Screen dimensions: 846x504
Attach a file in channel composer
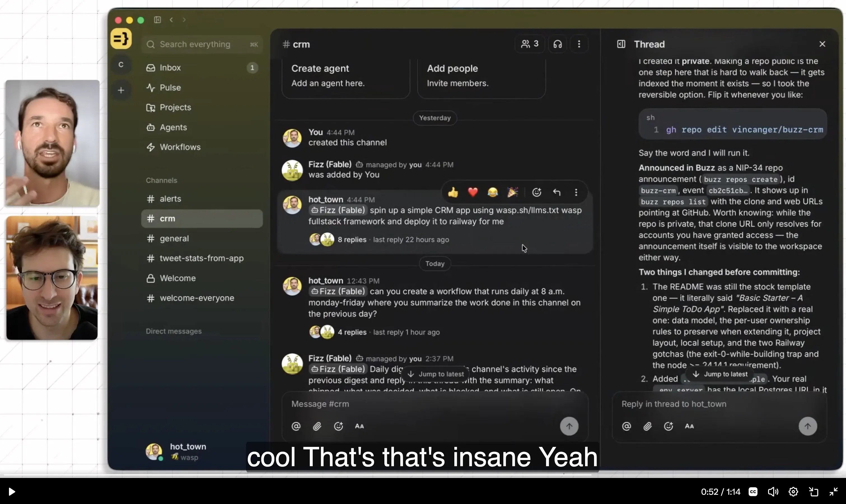(317, 426)
